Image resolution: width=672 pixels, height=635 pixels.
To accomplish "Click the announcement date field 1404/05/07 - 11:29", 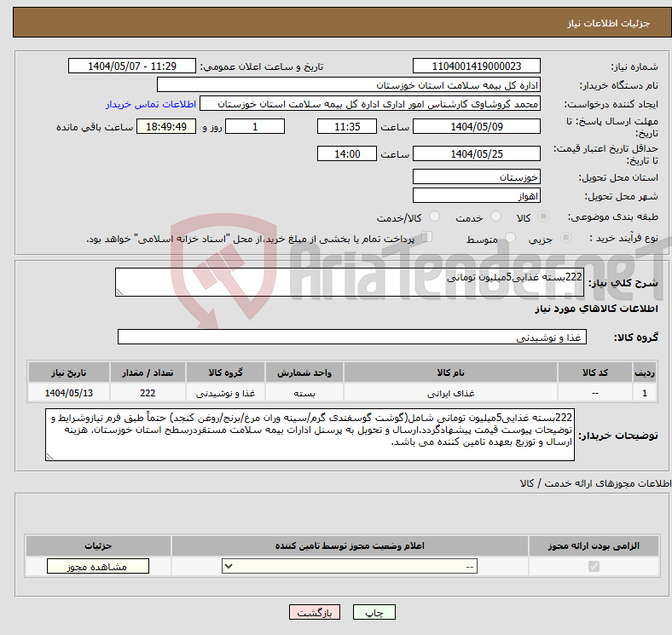I will coord(132,66).
